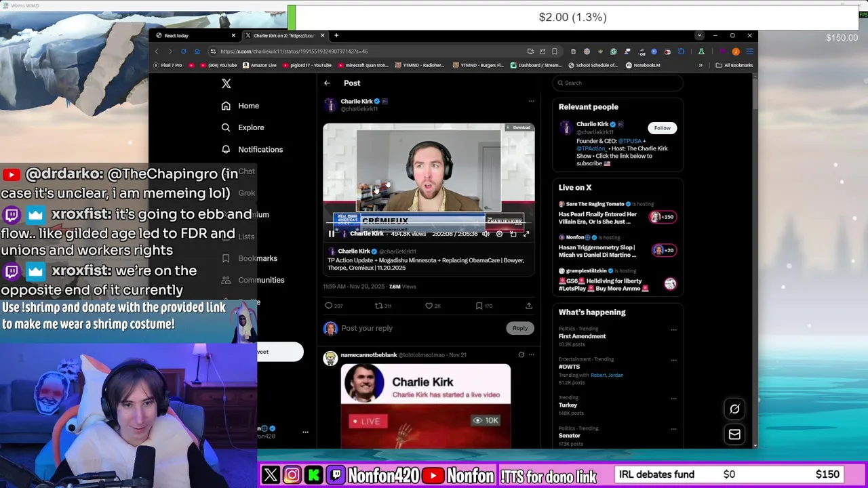Screen dimensions: 868x488
Task: Open a new browser tab
Action: [336, 35]
